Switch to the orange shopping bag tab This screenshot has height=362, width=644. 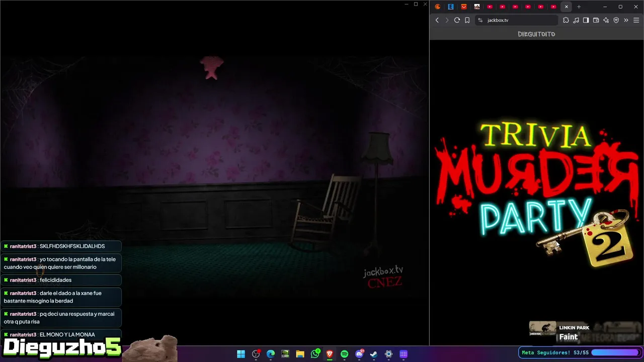(464, 7)
